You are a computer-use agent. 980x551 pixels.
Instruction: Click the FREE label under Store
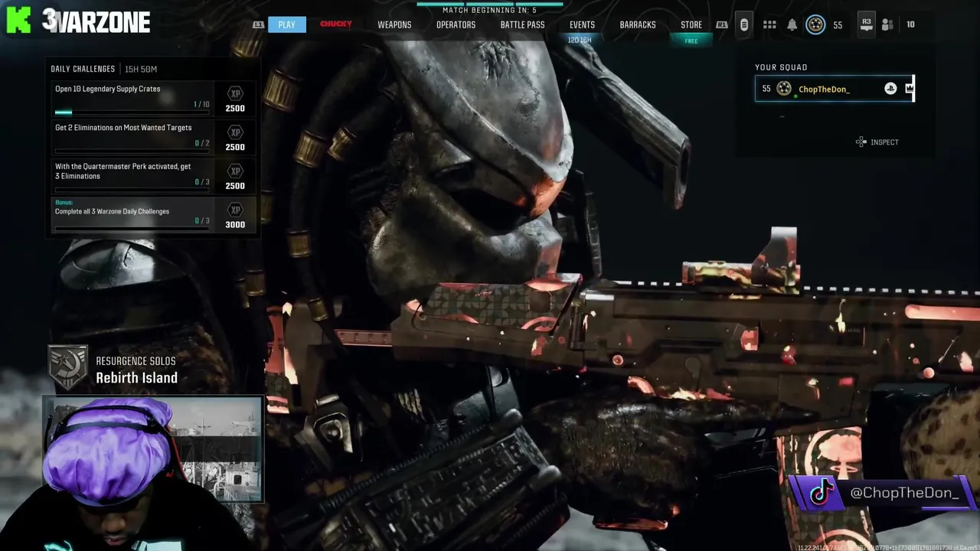click(691, 41)
